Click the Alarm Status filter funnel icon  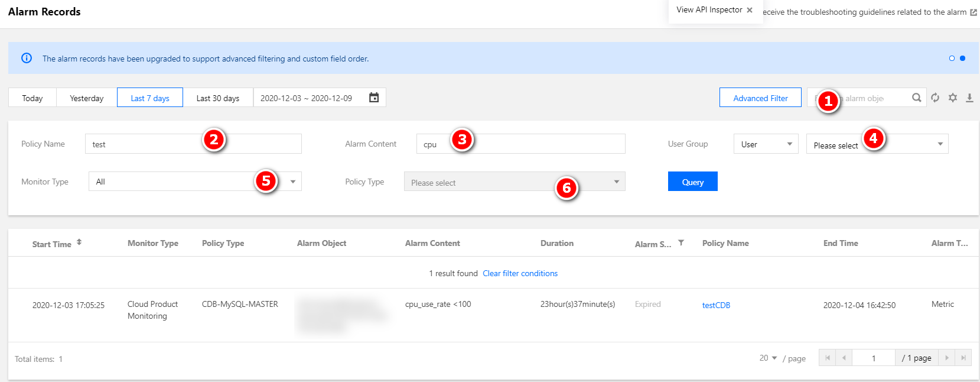pyautogui.click(x=681, y=243)
